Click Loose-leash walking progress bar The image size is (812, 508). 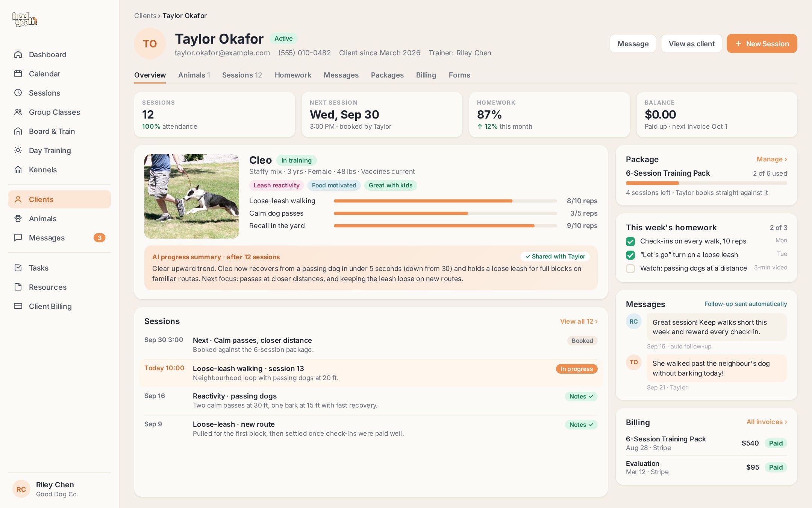(x=445, y=201)
